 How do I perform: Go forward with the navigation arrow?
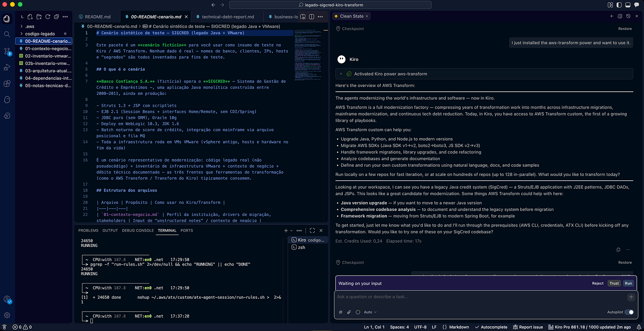[x=223, y=5]
